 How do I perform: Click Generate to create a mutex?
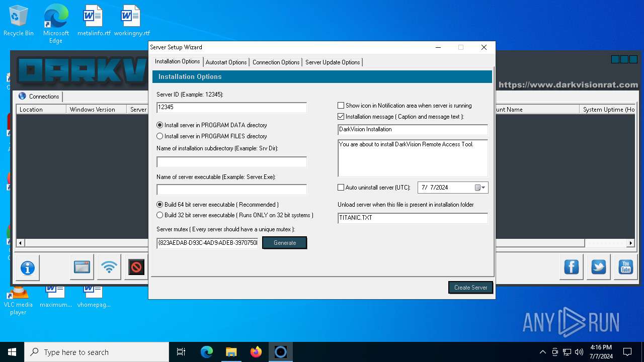tap(285, 243)
